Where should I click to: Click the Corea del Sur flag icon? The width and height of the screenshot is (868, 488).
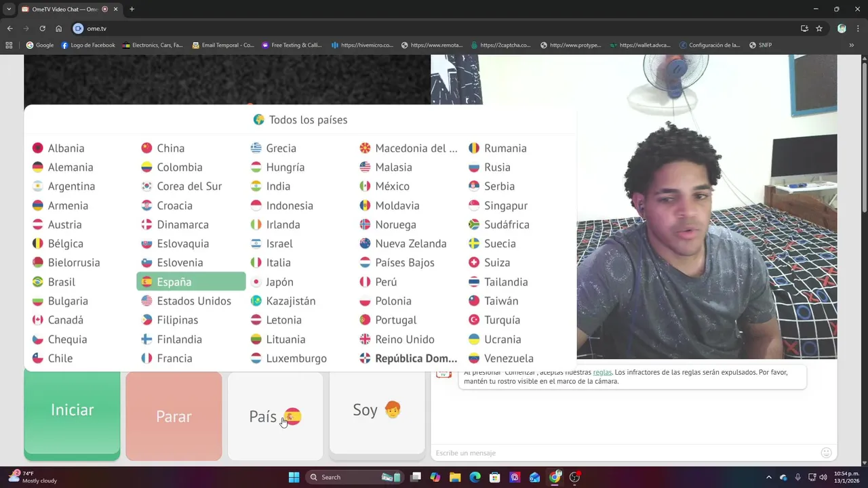click(x=146, y=186)
